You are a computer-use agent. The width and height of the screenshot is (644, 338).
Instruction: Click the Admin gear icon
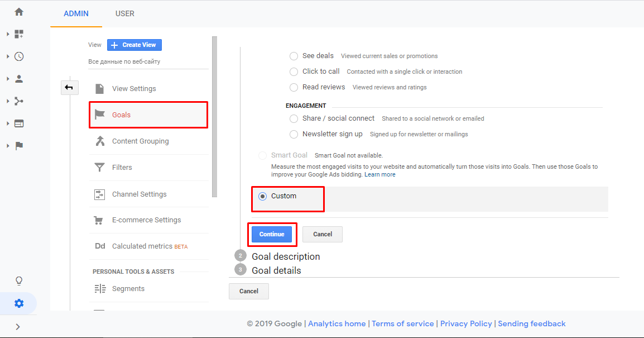point(18,303)
